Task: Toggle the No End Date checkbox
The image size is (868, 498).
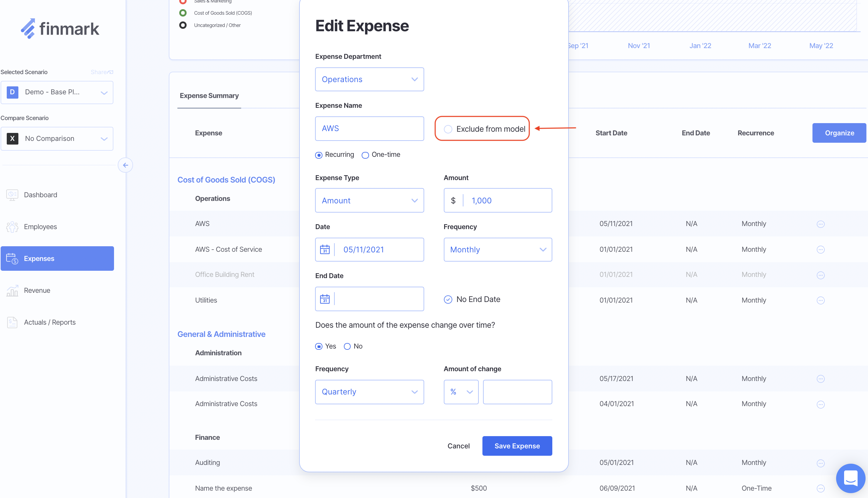Action: click(448, 300)
